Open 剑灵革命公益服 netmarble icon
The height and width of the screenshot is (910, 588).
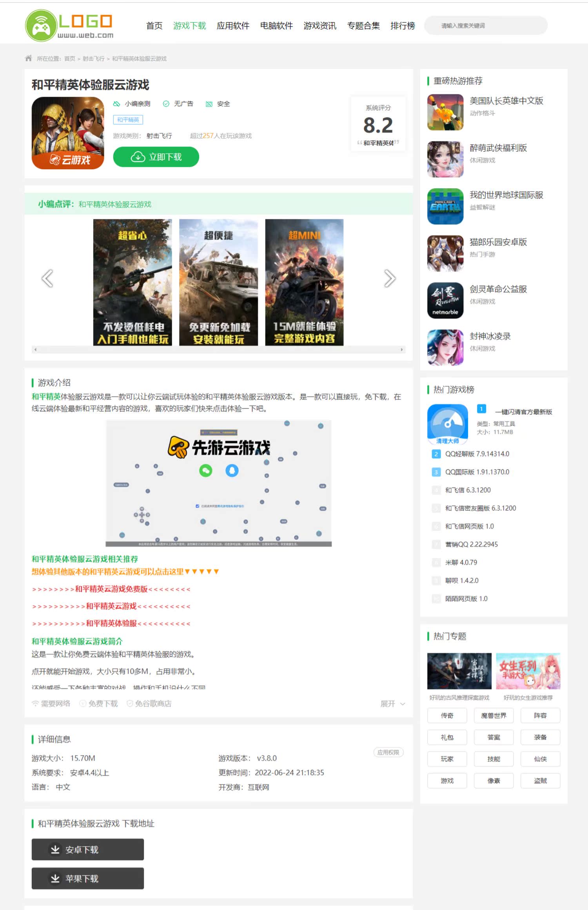point(445,300)
